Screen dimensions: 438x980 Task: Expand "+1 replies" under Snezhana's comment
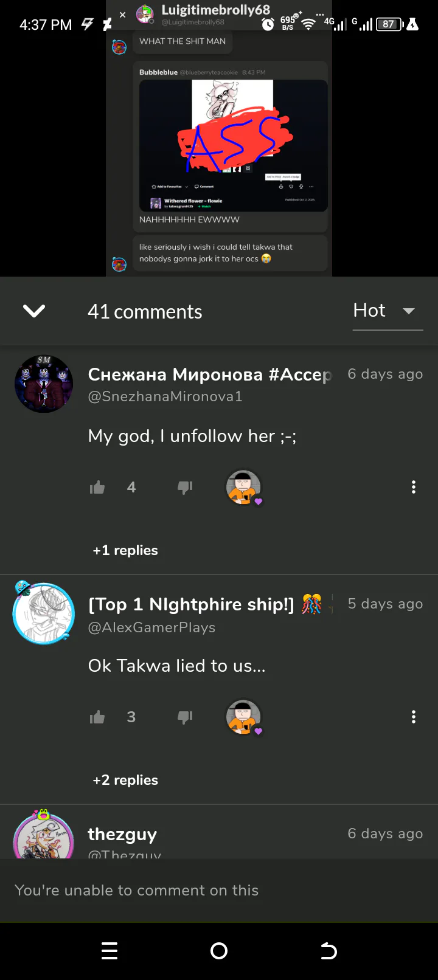125,550
